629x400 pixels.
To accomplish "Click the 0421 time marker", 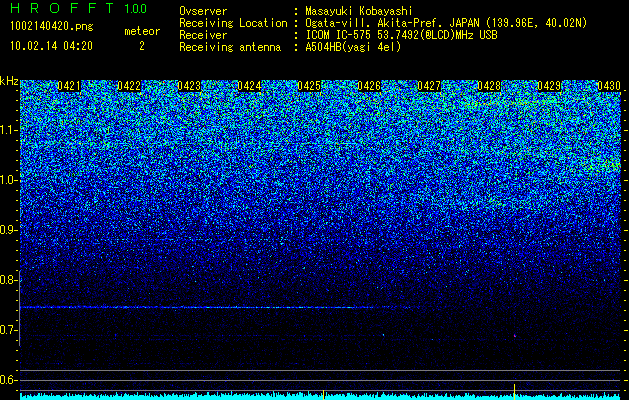I will pyautogui.click(x=69, y=86).
